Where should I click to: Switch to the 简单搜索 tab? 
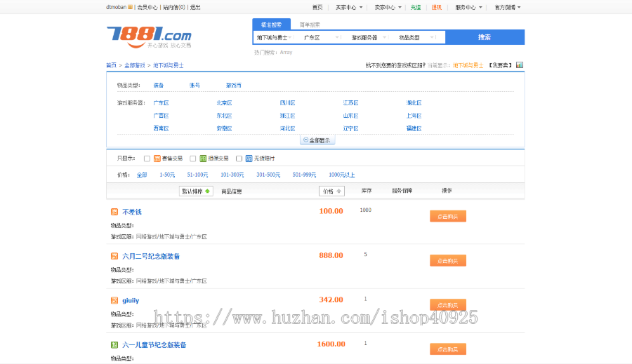click(x=310, y=24)
